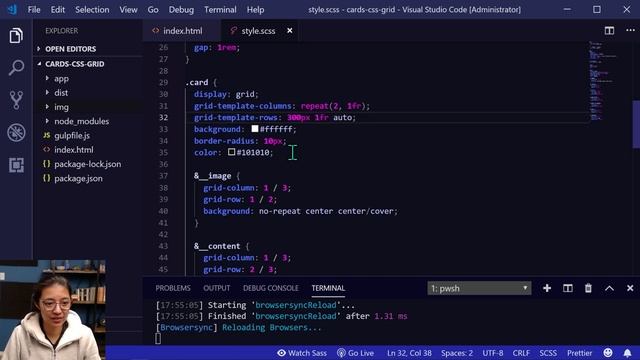This screenshot has height=360, width=640.
Task: Click 'grid-template-columns' property on line 31
Action: click(x=242, y=106)
